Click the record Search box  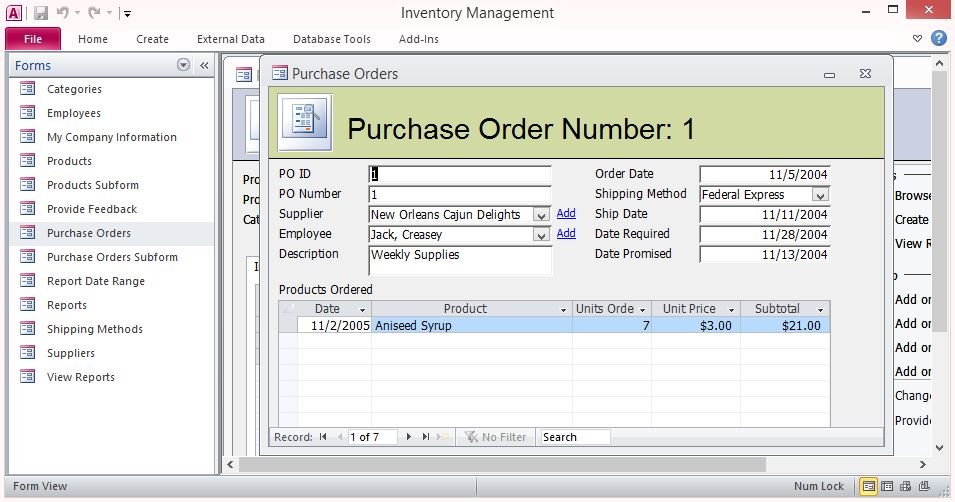click(574, 437)
